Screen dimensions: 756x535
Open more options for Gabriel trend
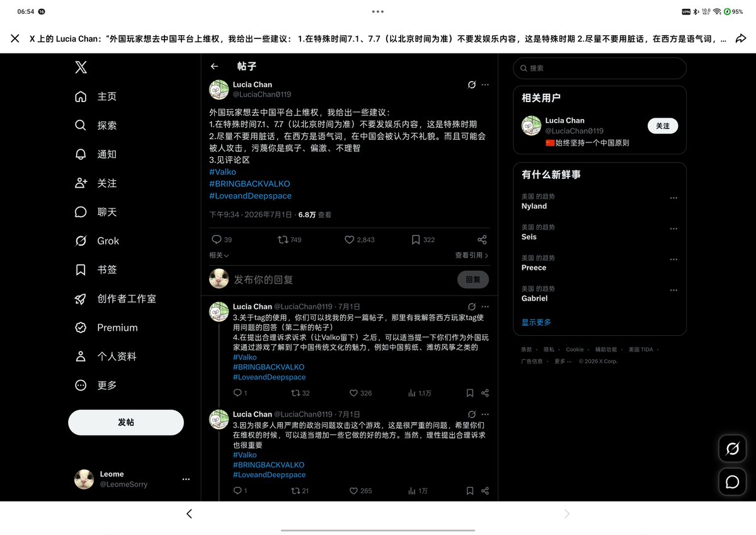pyautogui.click(x=673, y=291)
